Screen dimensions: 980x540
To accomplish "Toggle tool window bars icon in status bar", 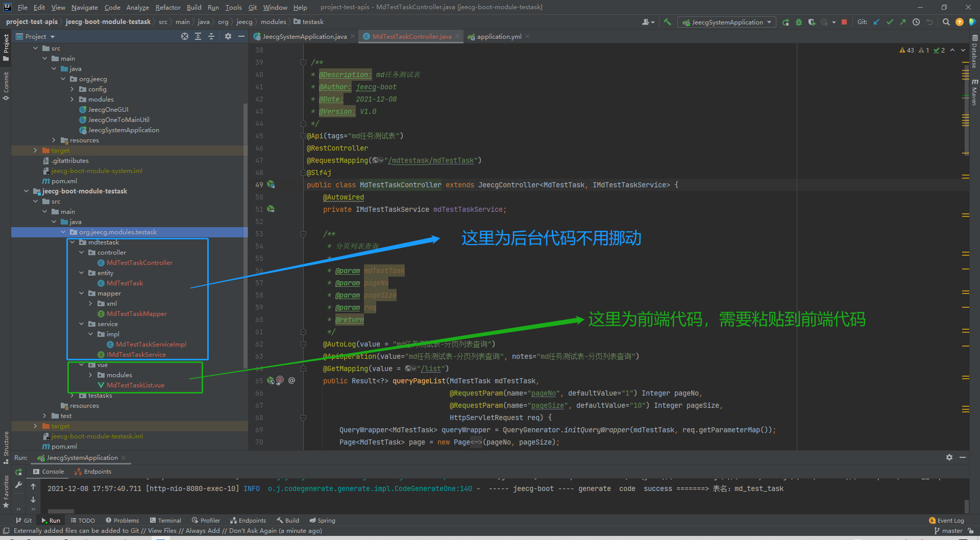I will pos(6,531).
